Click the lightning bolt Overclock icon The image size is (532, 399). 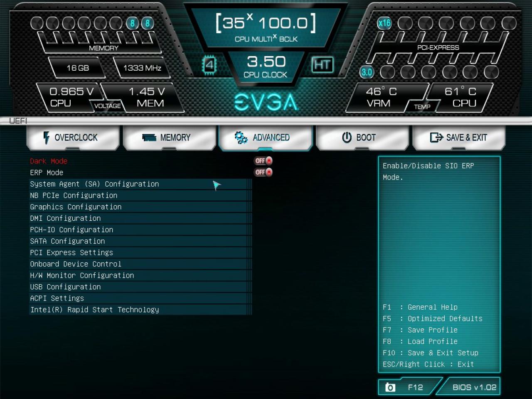(46, 138)
